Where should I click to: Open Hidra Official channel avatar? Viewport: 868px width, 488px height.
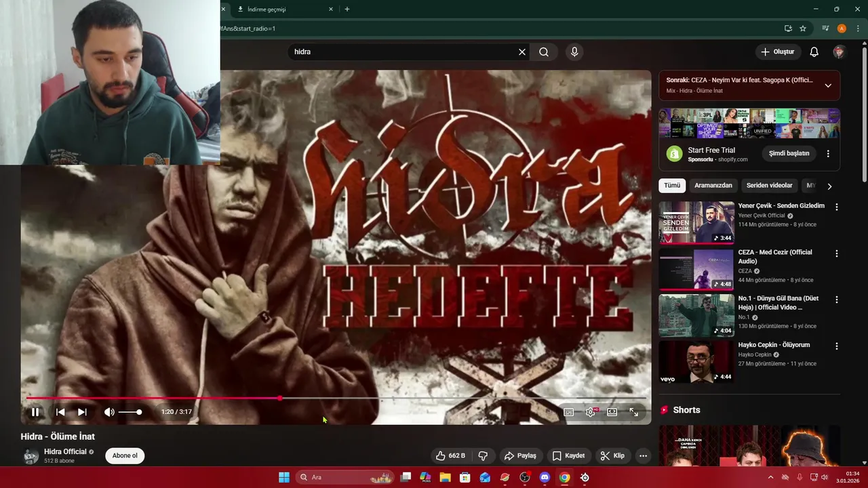[x=31, y=455]
